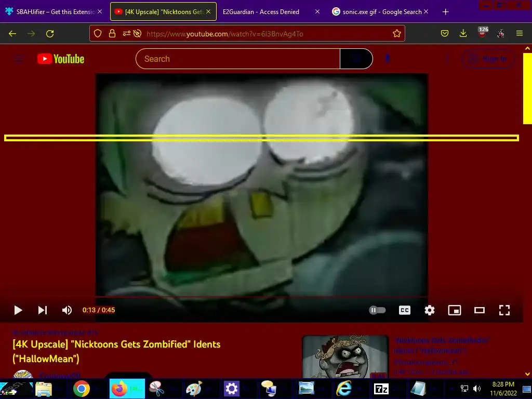Click the Firefox taskbar button

(x=127, y=389)
